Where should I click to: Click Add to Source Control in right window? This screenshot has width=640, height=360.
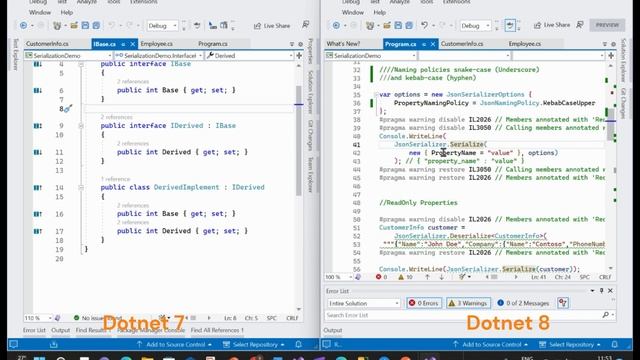(491, 344)
